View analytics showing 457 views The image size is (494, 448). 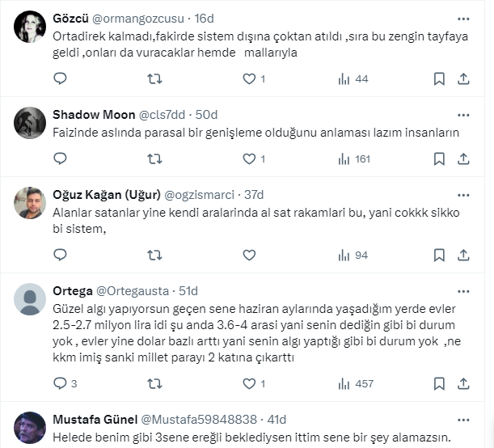(x=354, y=383)
